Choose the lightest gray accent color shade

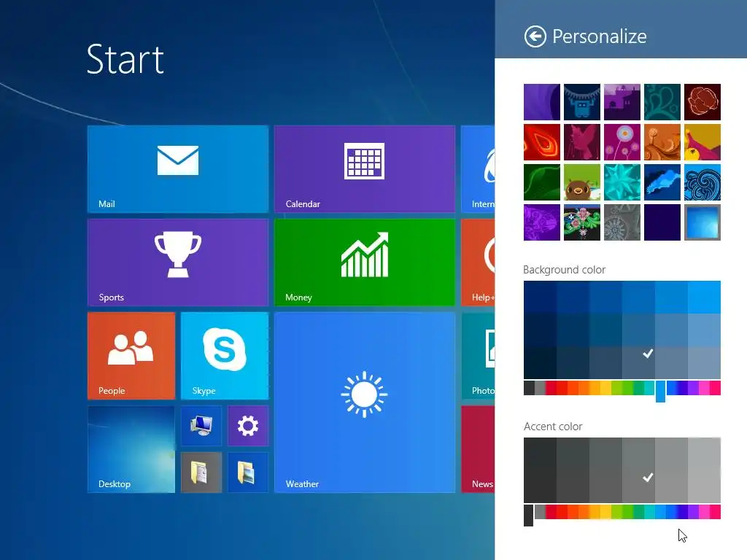(x=704, y=470)
